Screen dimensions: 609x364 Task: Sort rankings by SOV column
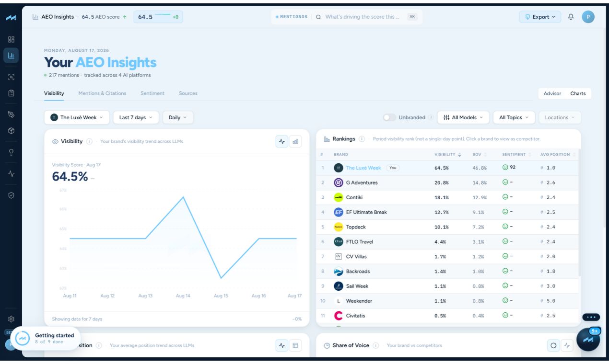pyautogui.click(x=480, y=155)
